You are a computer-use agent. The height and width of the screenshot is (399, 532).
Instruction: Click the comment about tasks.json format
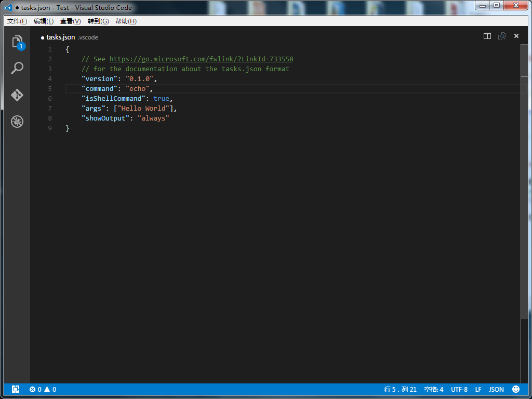tap(185, 69)
